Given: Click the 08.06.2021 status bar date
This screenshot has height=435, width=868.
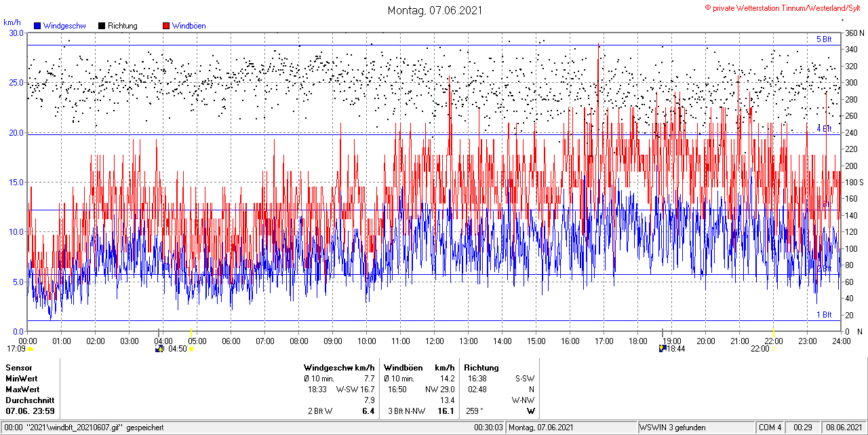Looking at the screenshot, I should click(x=844, y=428).
